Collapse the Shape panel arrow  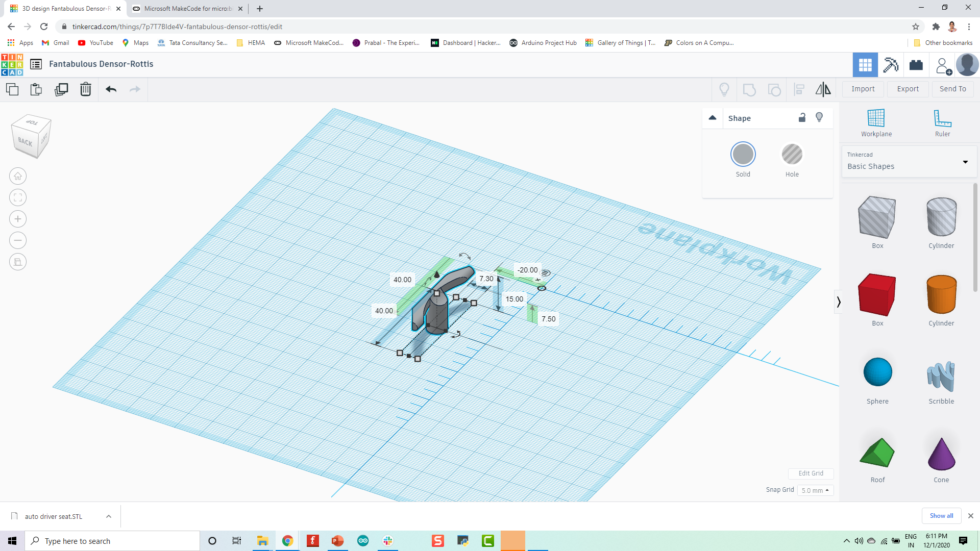pos(713,118)
